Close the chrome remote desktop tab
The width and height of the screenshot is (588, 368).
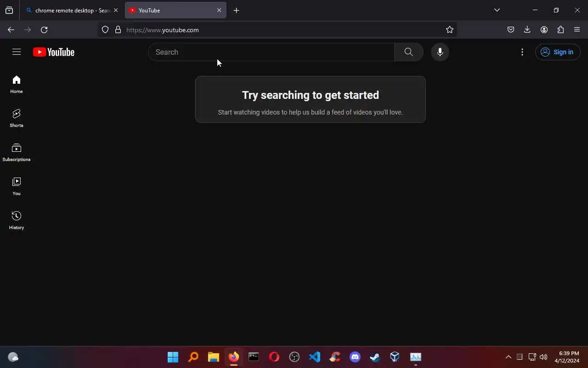click(x=116, y=10)
